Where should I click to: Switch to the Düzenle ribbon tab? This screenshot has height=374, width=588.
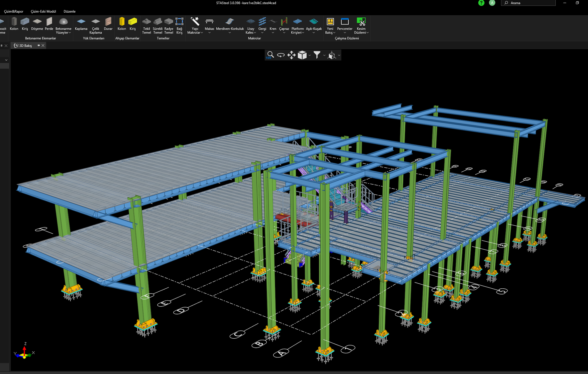69,11
